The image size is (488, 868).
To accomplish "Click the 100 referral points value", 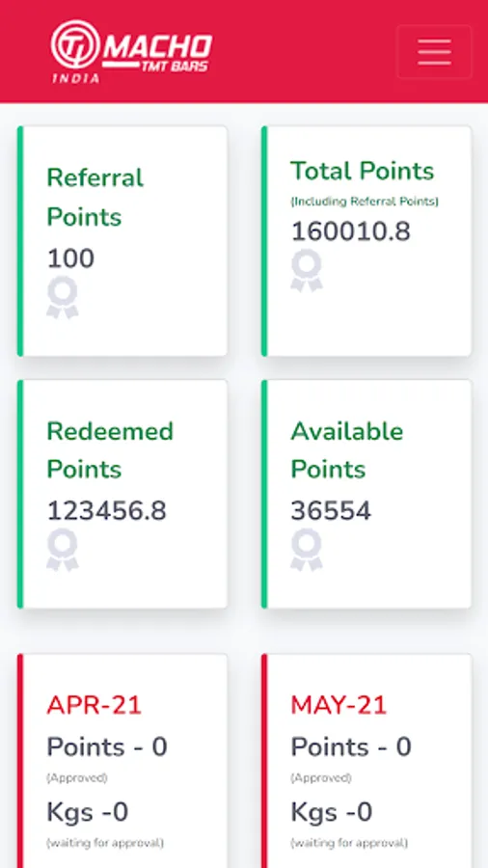I will (x=70, y=258).
